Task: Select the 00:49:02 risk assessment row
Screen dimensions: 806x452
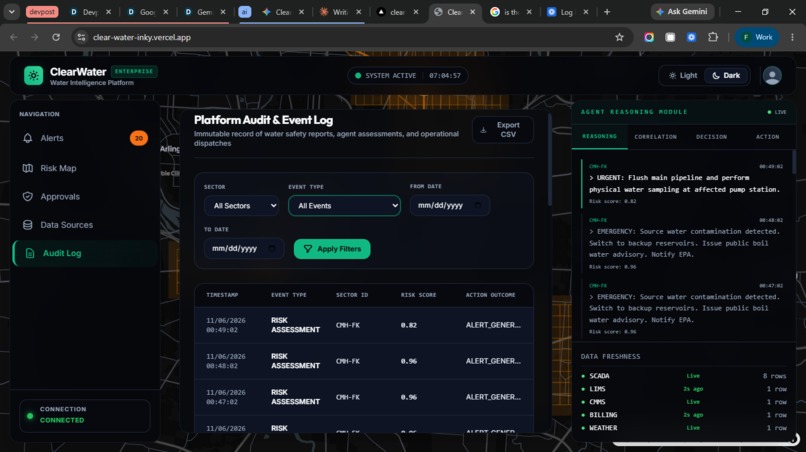Action: 364,325
